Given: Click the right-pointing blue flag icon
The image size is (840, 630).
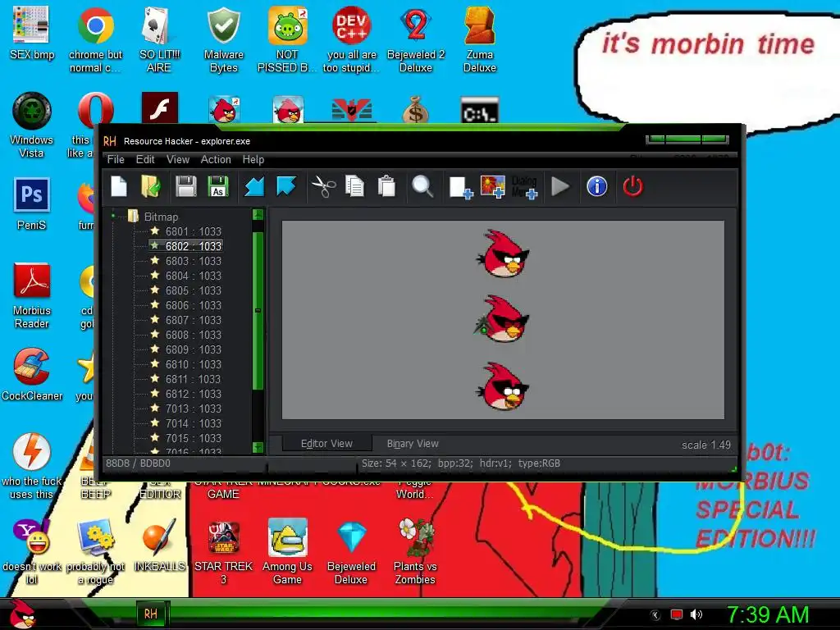Looking at the screenshot, I should click(286, 186).
